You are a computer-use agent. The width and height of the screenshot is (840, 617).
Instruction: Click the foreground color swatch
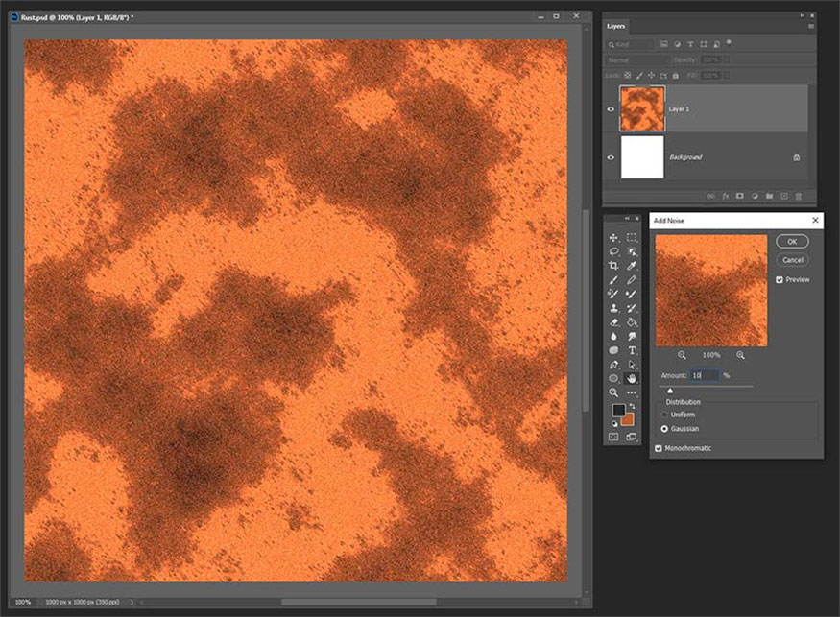[619, 411]
